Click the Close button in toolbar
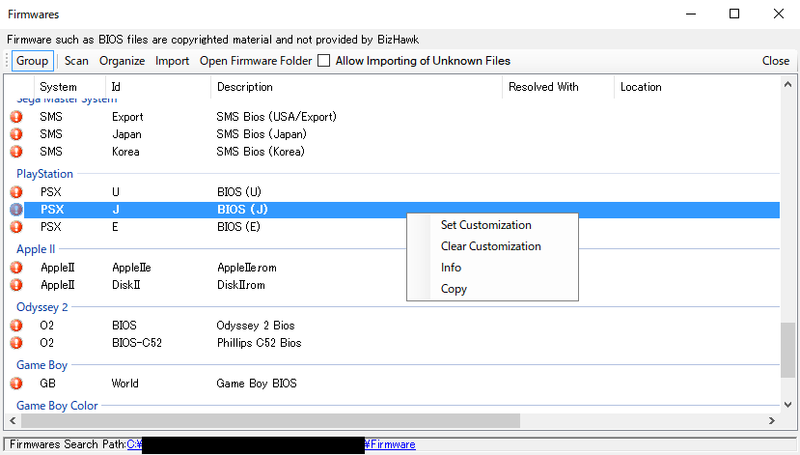The width and height of the screenshot is (800, 455). (x=776, y=61)
